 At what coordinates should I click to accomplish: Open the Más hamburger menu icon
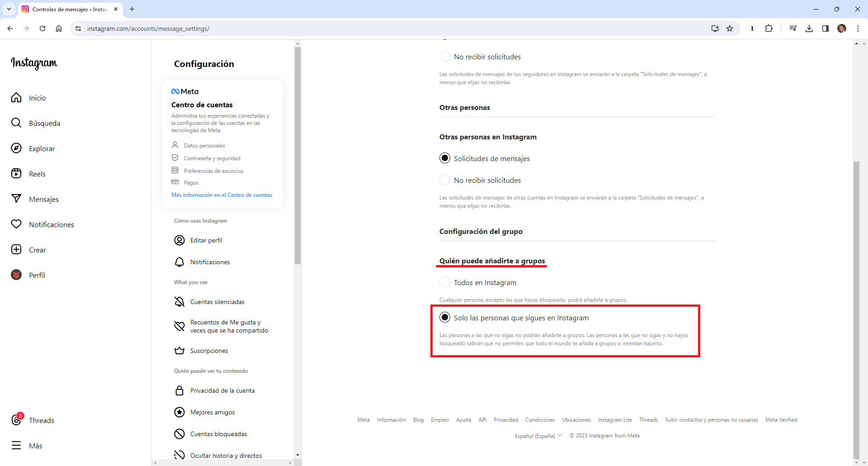pos(16,446)
